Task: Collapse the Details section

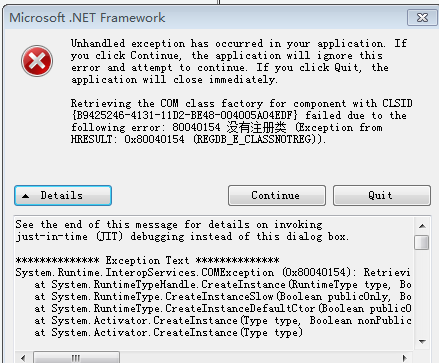Action: (x=63, y=195)
